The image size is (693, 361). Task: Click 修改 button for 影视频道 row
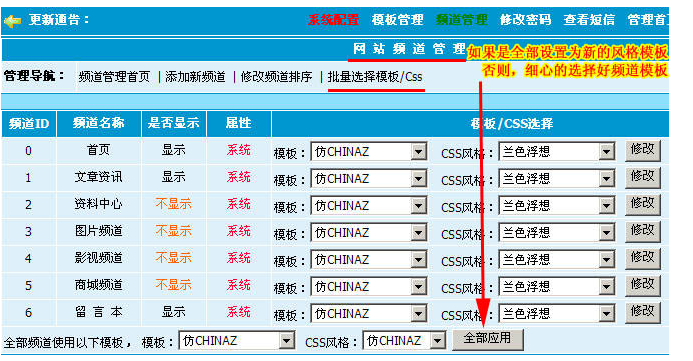(x=643, y=258)
